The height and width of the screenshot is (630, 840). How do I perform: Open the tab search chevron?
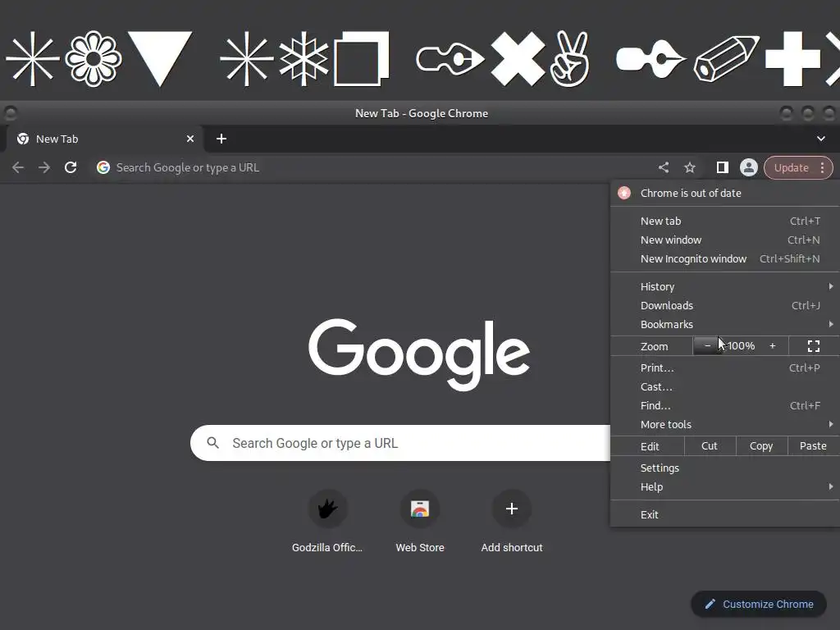point(820,139)
